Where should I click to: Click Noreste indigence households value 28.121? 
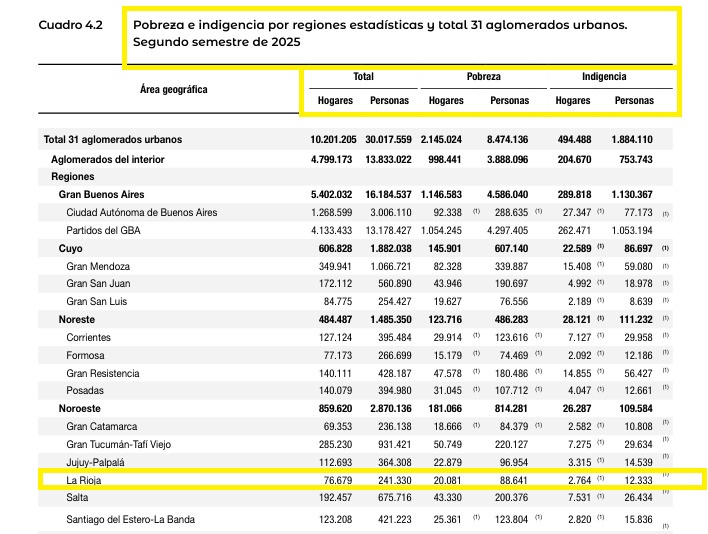tap(577, 320)
